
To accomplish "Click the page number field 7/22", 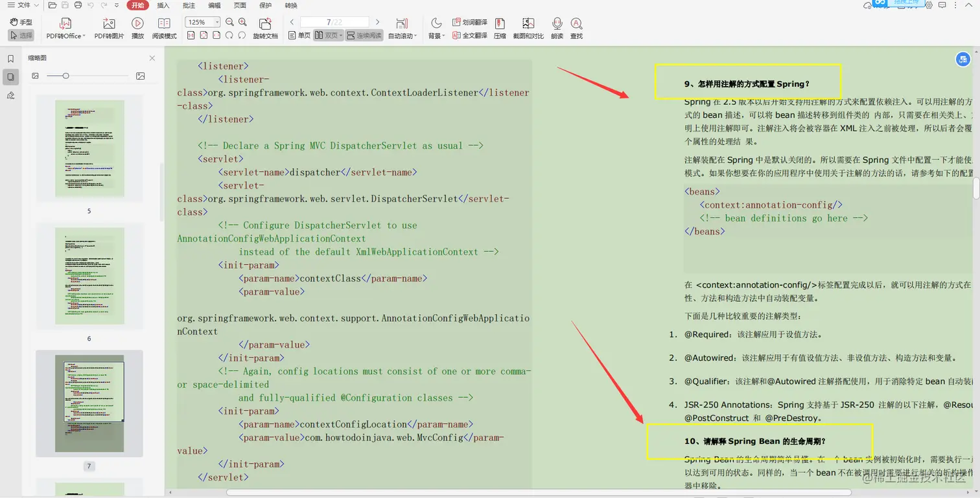I will coord(334,22).
